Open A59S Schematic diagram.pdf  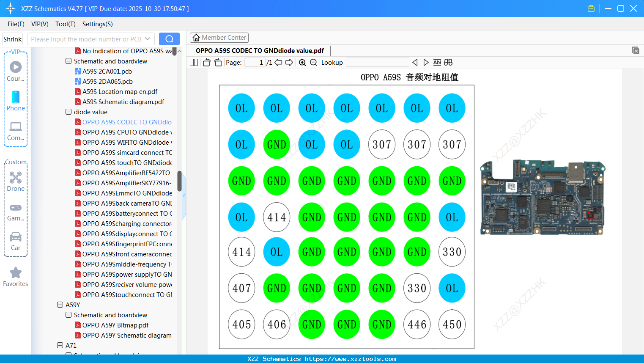123,102
